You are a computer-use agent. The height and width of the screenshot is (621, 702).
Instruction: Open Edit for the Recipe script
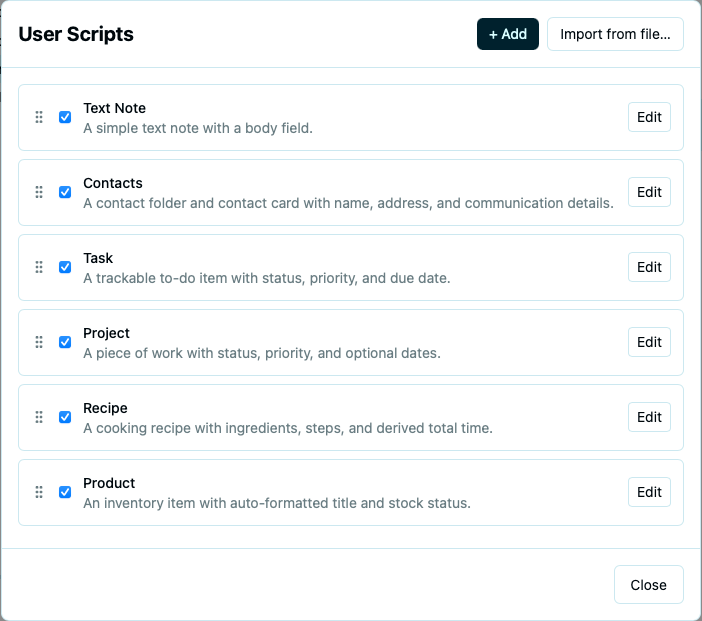tap(649, 417)
